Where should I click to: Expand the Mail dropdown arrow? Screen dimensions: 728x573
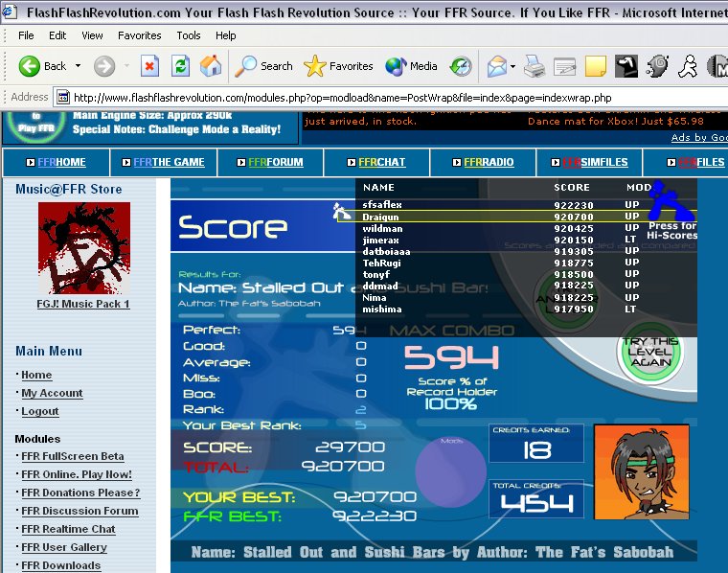click(x=512, y=66)
